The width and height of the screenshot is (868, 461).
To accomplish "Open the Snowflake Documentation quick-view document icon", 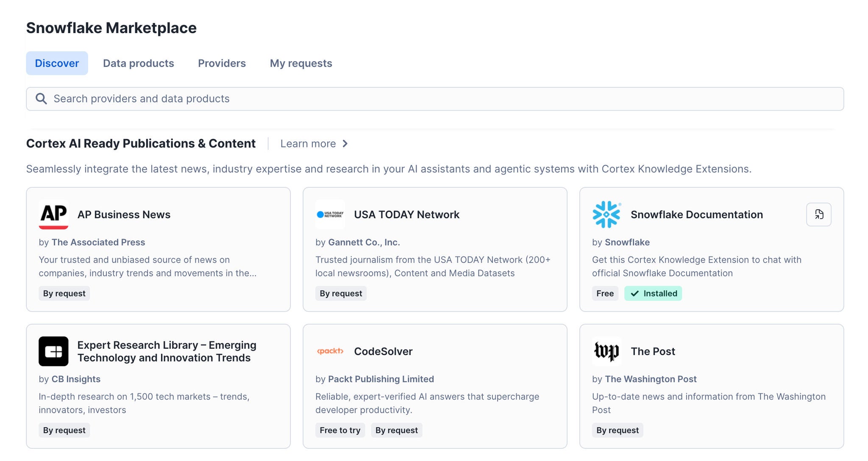I will [818, 214].
